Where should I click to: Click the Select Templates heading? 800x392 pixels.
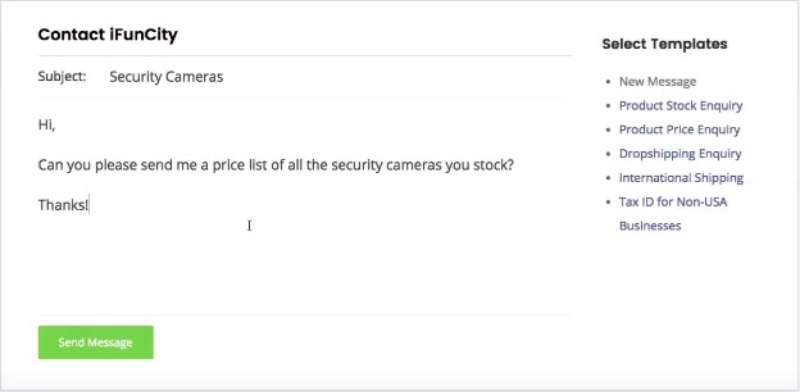(x=664, y=44)
